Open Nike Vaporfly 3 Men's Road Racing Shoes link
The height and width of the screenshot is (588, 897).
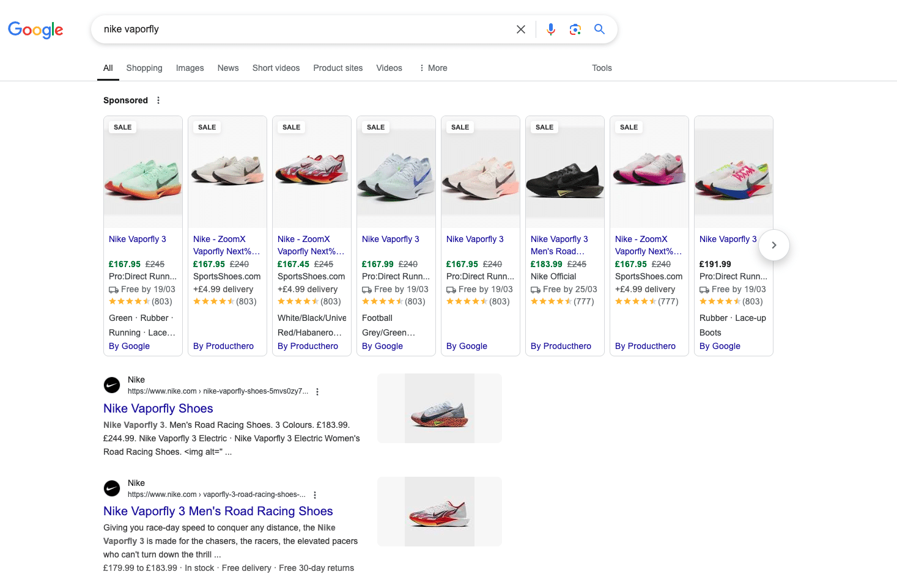(218, 511)
